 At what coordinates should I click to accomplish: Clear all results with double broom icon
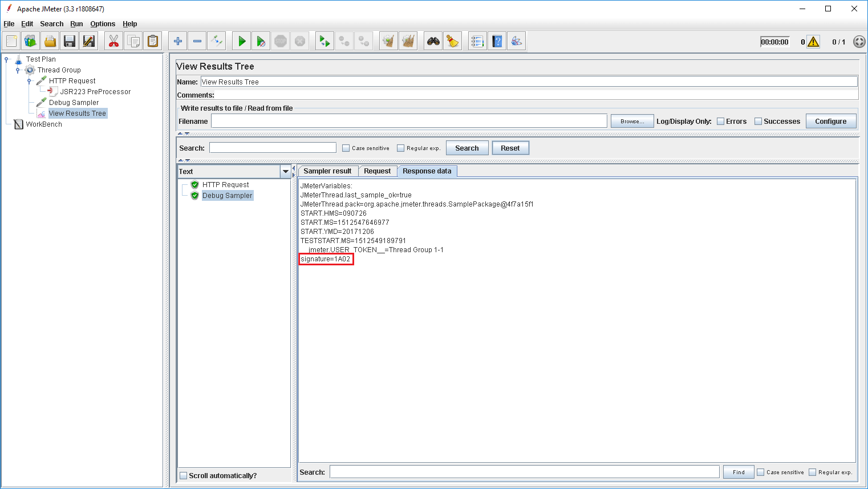tap(408, 41)
